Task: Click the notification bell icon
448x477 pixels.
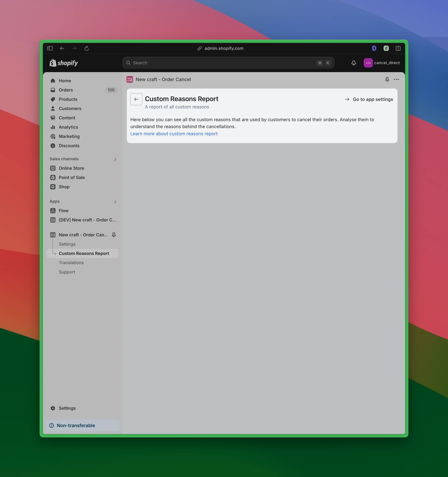Action: [353, 63]
